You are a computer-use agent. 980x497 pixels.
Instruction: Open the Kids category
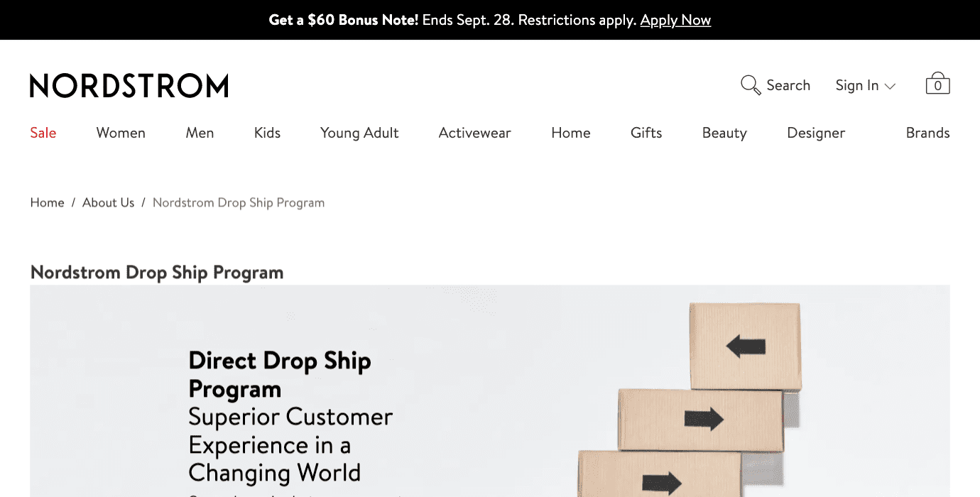(x=267, y=133)
